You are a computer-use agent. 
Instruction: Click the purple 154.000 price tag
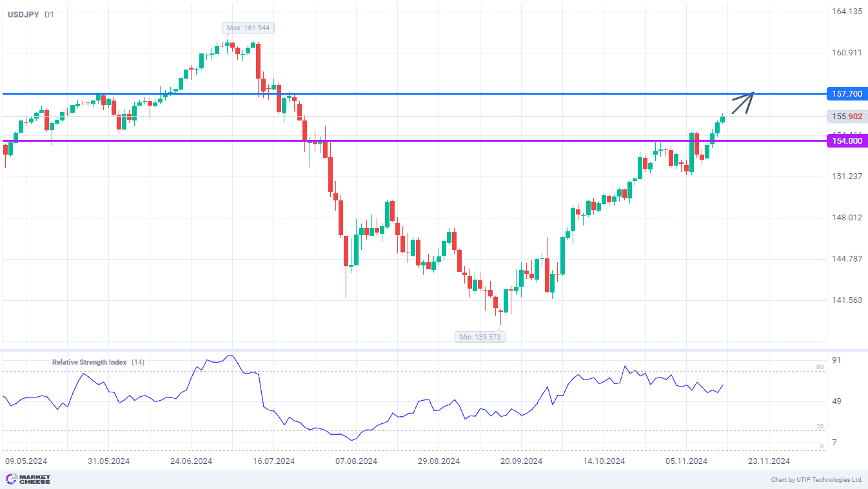pyautogui.click(x=847, y=141)
